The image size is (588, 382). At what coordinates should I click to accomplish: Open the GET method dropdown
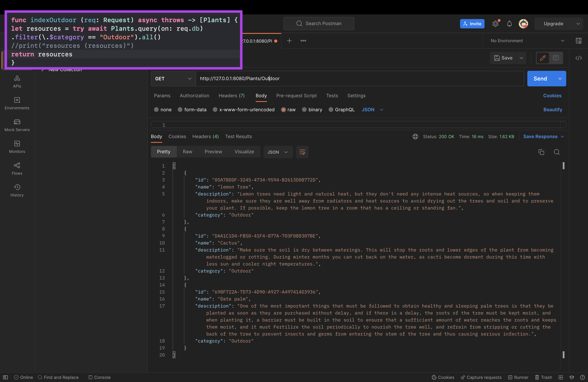pos(173,79)
